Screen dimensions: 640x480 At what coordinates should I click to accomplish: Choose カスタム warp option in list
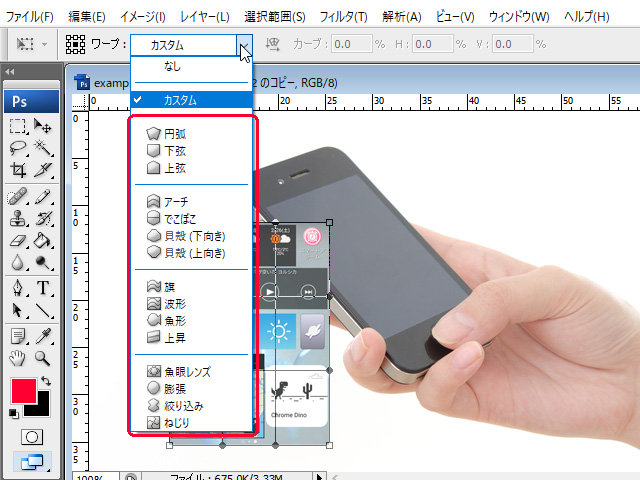pyautogui.click(x=191, y=100)
